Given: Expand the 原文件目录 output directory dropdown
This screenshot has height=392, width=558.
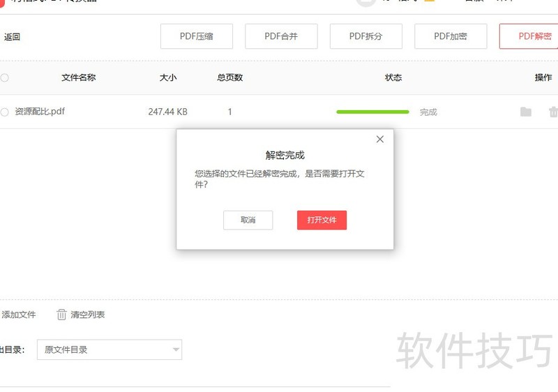Looking at the screenshot, I should click(x=110, y=349).
